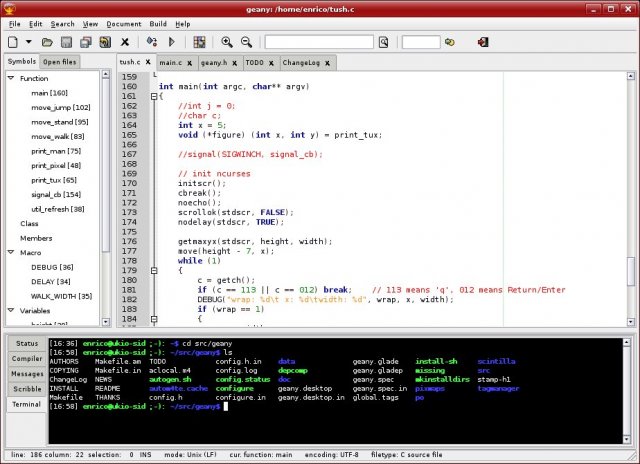This screenshot has width=640, height=464.
Task: Switch to the Open files sidebar tab
Action: [x=60, y=62]
